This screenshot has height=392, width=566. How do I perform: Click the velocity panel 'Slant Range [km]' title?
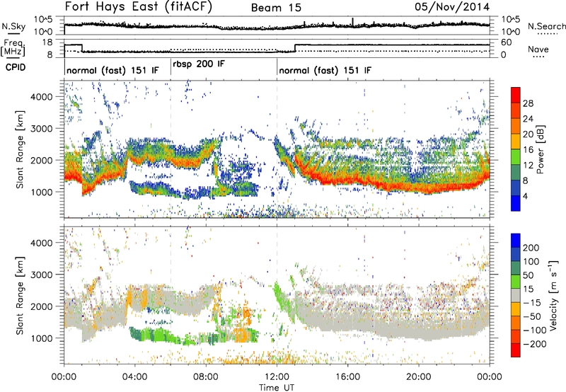pyautogui.click(x=20, y=295)
